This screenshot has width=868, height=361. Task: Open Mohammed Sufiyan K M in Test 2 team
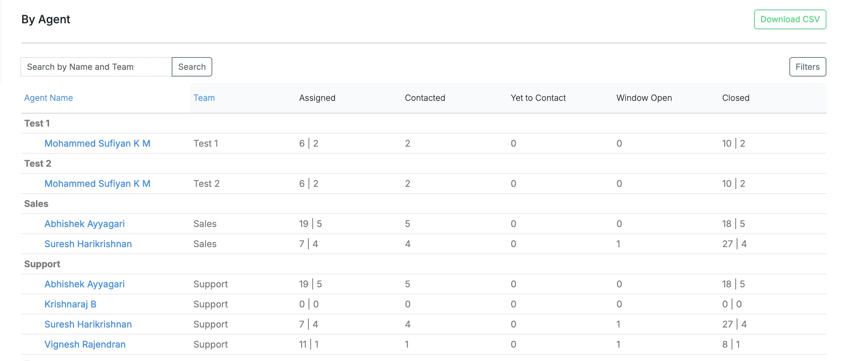[97, 183]
